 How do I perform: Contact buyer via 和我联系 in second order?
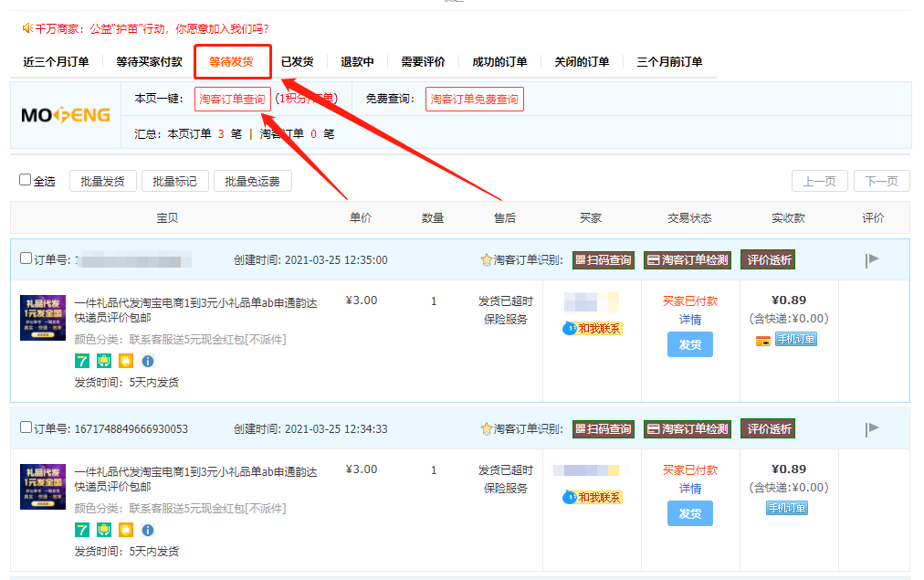(x=593, y=498)
